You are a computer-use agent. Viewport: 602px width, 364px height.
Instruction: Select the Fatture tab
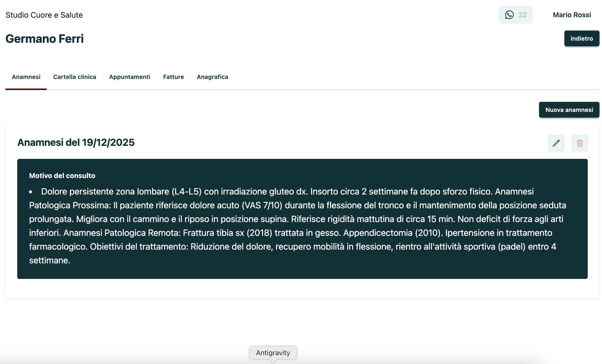[173, 77]
